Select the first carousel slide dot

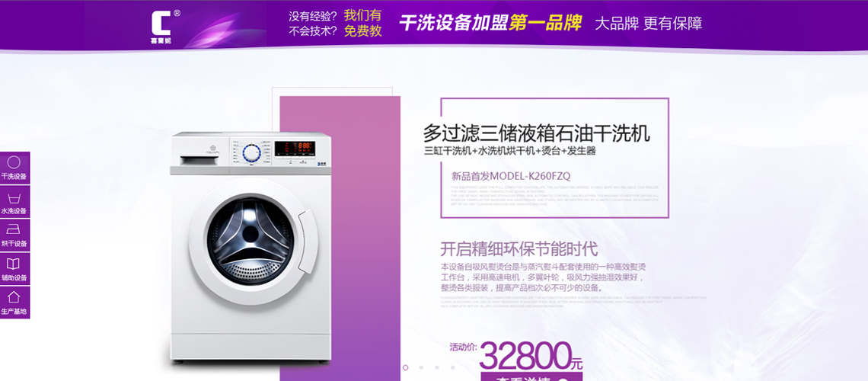[x=406, y=367]
